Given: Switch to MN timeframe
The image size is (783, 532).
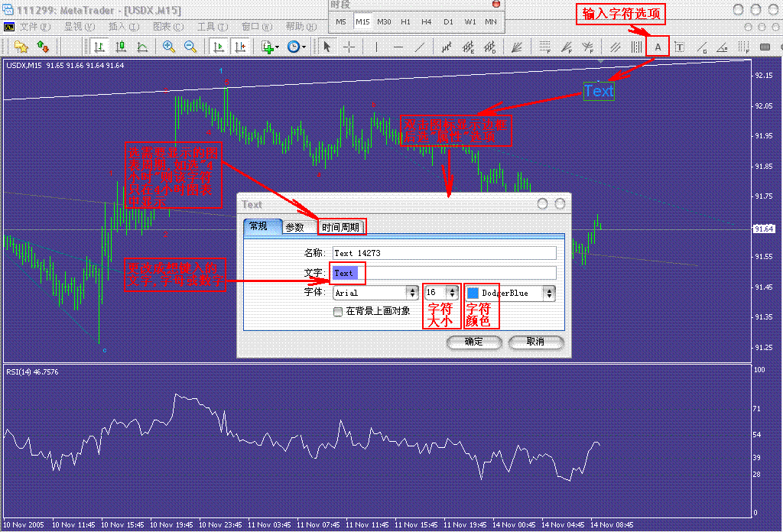Looking at the screenshot, I should pyautogui.click(x=491, y=21).
